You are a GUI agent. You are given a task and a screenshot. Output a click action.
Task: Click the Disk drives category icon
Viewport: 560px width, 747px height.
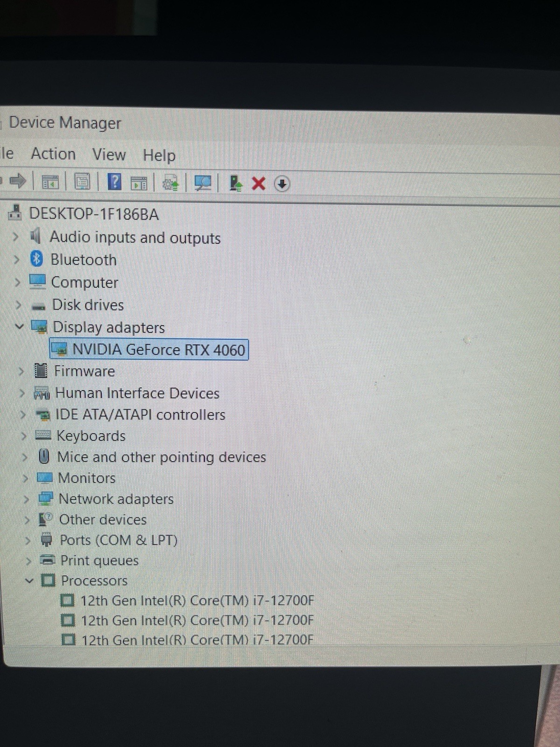(38, 306)
